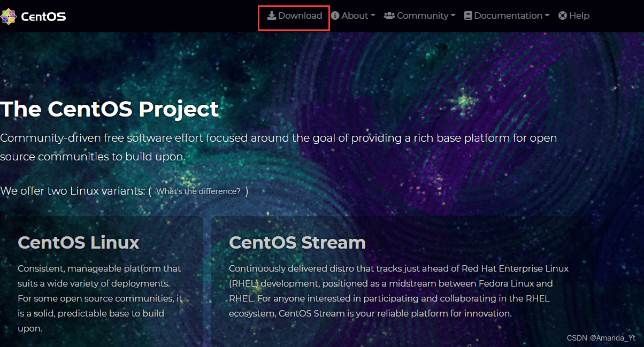Open the Download menu item
Screen dimensions: 644x347
295,16
